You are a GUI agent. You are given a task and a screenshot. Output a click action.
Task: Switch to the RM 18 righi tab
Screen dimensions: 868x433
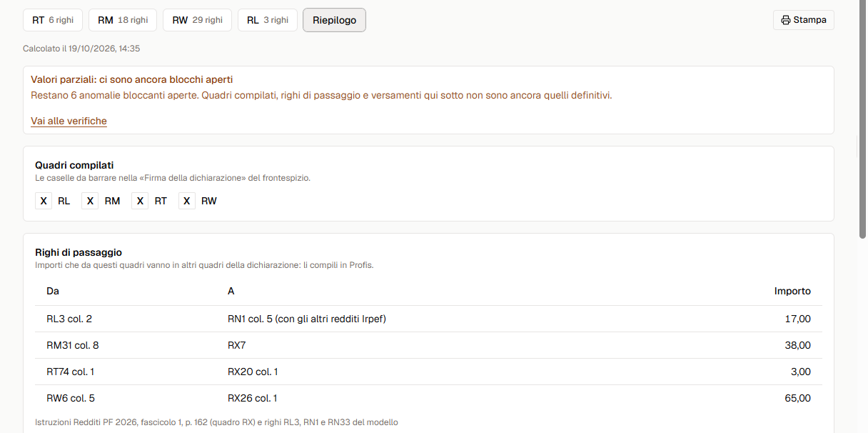(x=123, y=20)
